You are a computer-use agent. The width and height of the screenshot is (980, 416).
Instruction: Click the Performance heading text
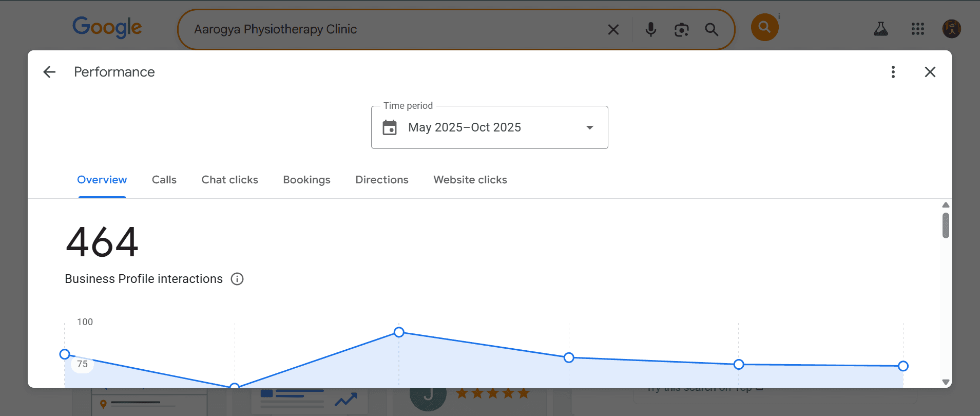click(x=114, y=72)
